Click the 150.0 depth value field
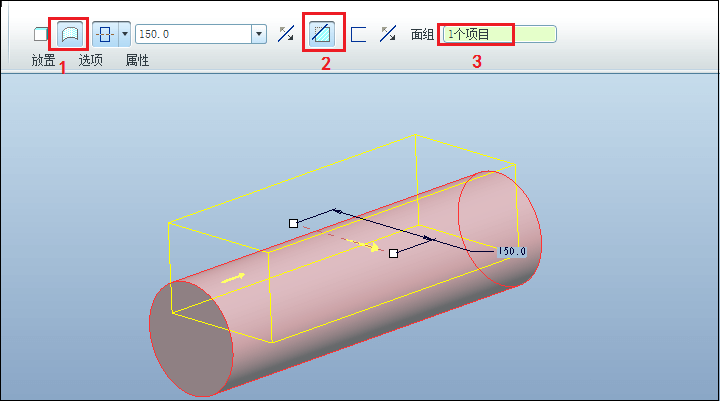Viewport: 720px width, 401px height. tap(193, 34)
